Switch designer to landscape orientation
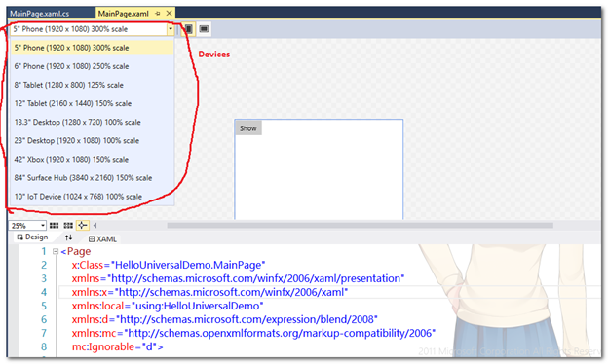608x364 pixels. coord(204,29)
